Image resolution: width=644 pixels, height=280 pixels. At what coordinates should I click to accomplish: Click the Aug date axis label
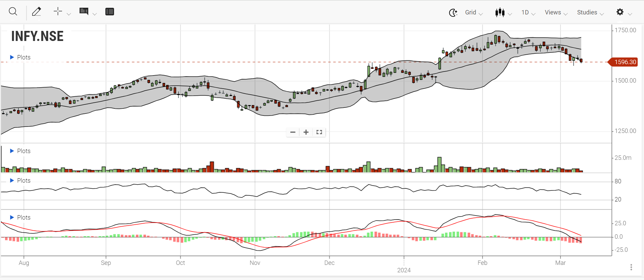[24, 263]
